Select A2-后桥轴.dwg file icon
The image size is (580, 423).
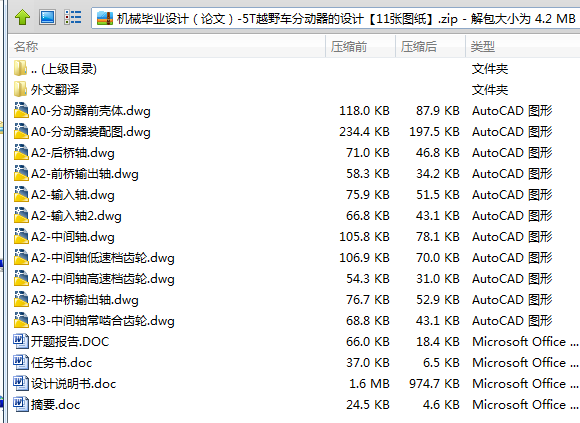coord(21,152)
